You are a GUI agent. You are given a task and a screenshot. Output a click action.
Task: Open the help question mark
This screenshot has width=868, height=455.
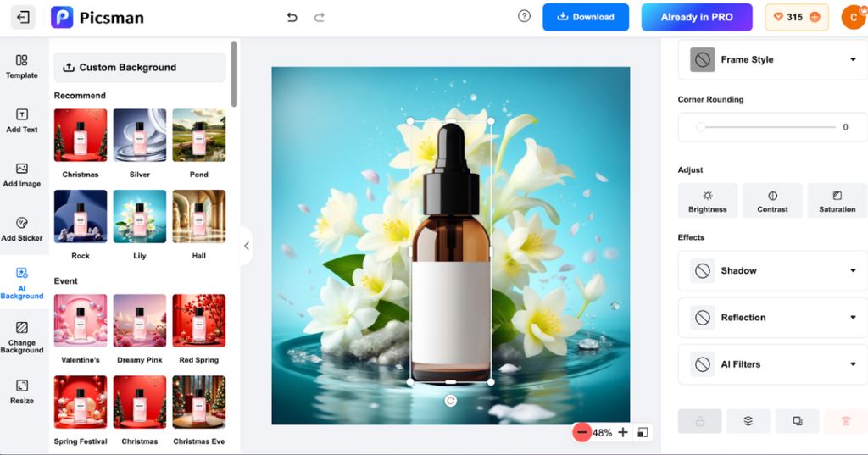(x=524, y=16)
